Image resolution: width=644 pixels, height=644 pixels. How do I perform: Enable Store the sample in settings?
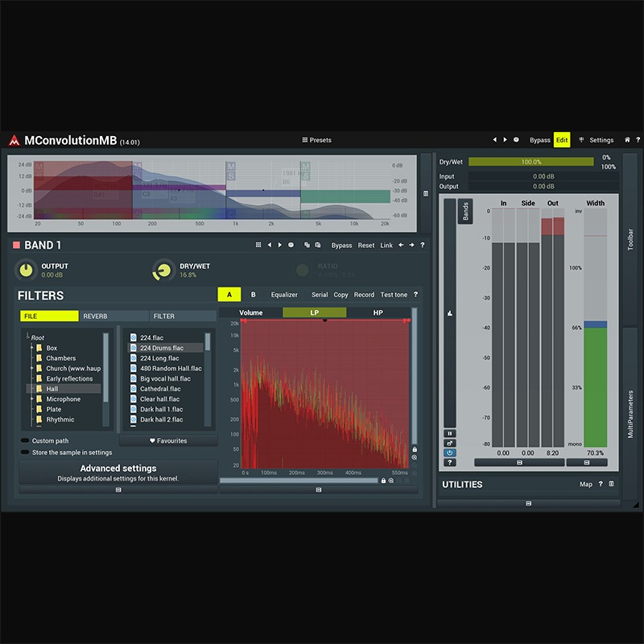point(25,452)
